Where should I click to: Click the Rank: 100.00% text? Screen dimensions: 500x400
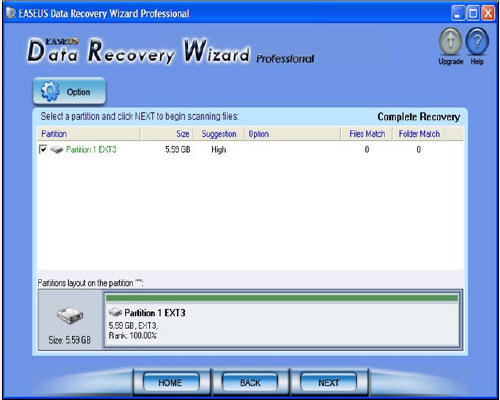(132, 336)
